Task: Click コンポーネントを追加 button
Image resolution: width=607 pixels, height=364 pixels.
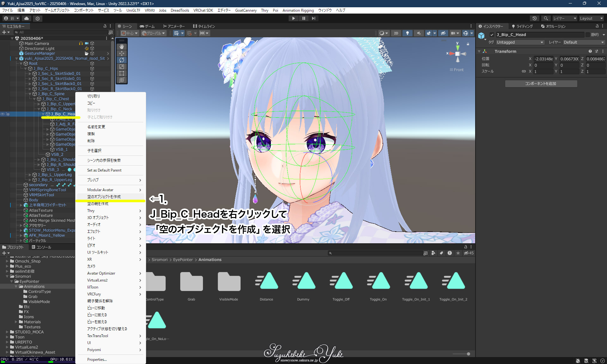Action: click(541, 84)
